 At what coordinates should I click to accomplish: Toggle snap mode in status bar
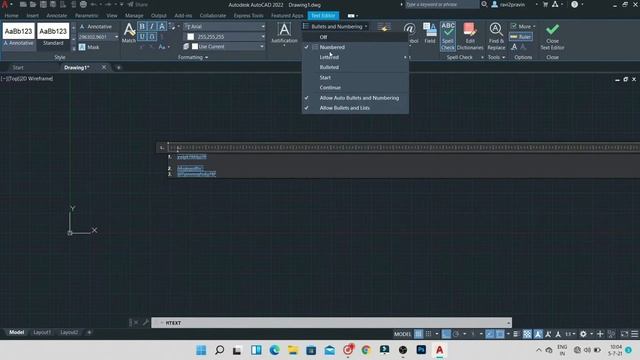[x=428, y=334]
